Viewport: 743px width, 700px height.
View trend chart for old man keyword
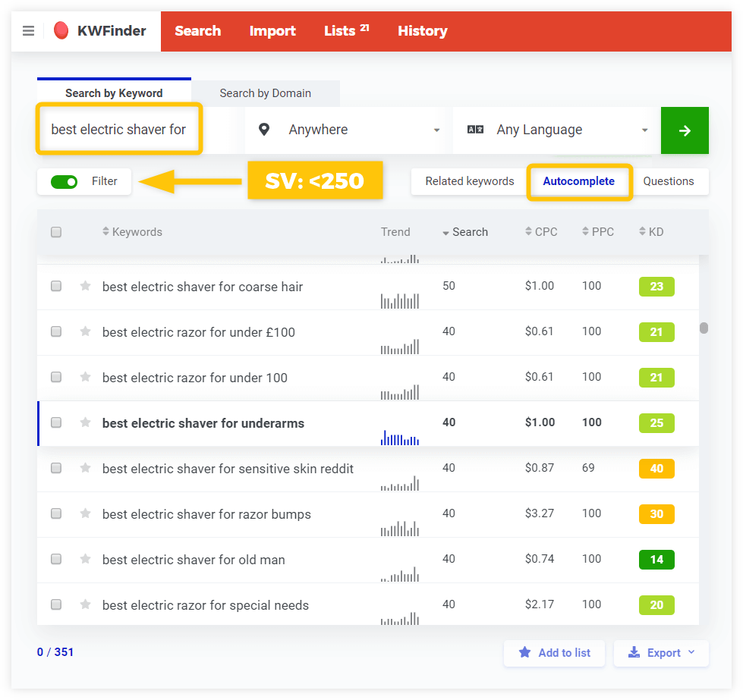[x=400, y=573]
